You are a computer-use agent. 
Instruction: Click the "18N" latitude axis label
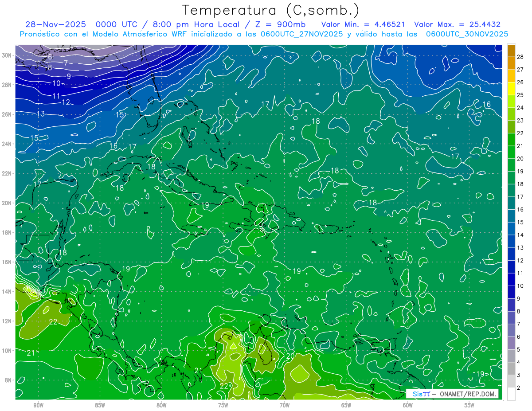pyautogui.click(x=8, y=232)
